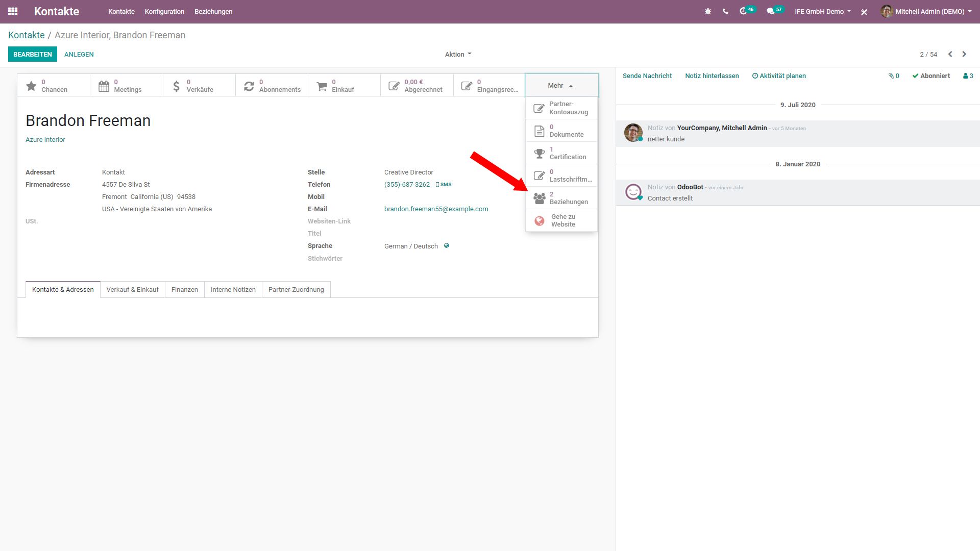Viewport: 980px width, 551px height.
Task: Select Beziehungen entry in Mehr menu
Action: click(561, 198)
